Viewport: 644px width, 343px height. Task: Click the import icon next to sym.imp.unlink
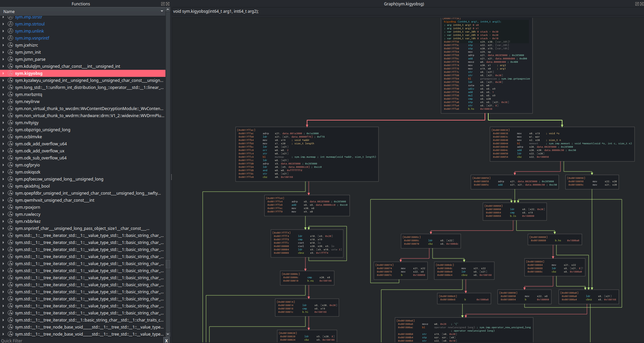(x=10, y=31)
